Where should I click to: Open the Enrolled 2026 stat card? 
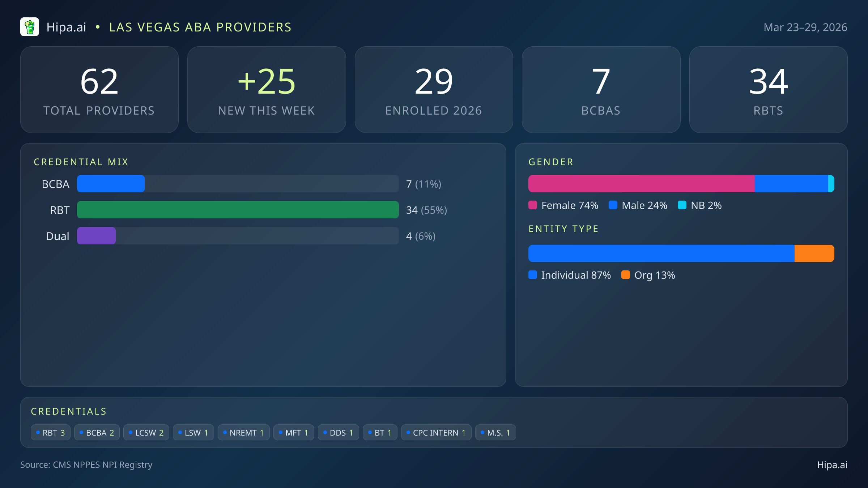434,90
